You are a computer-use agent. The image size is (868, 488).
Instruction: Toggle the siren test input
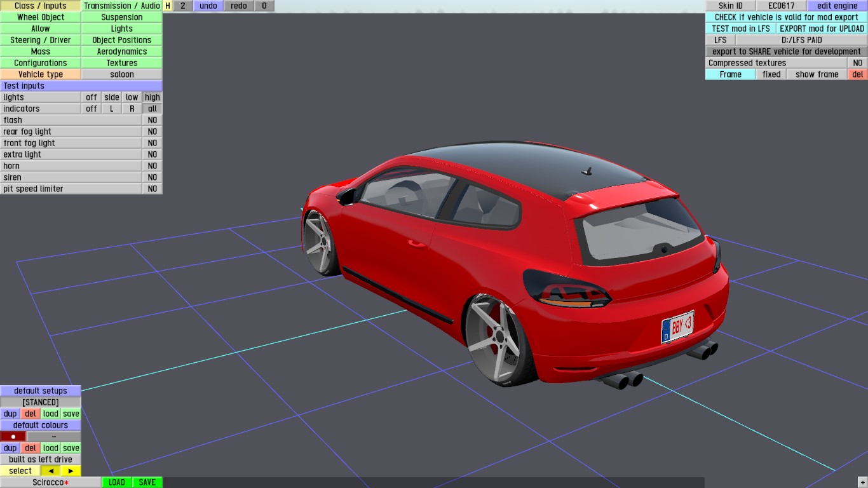pos(153,177)
